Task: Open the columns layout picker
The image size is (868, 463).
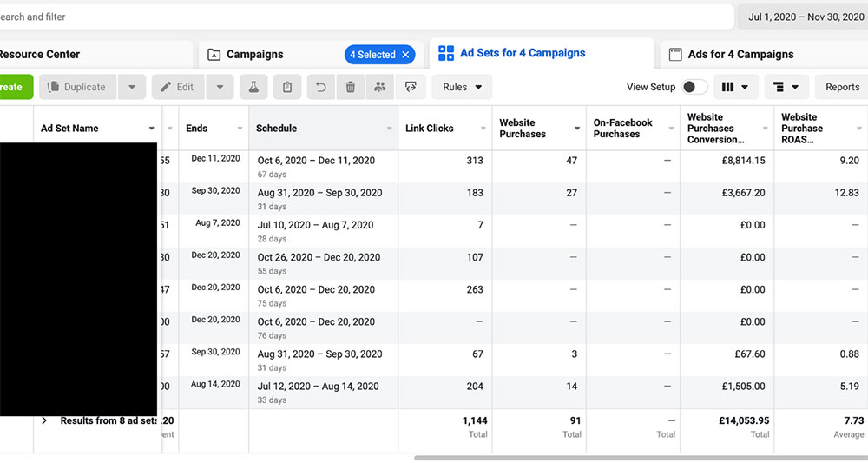Action: click(x=736, y=87)
